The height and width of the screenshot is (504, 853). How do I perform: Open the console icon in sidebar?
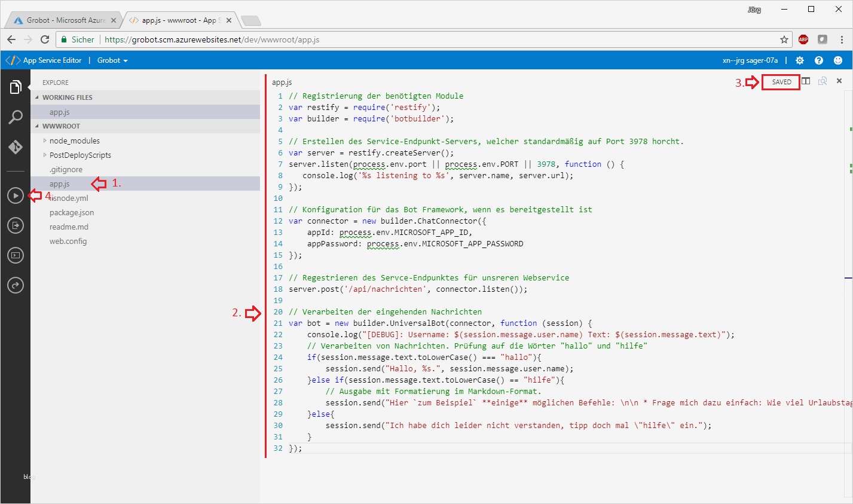click(16, 255)
